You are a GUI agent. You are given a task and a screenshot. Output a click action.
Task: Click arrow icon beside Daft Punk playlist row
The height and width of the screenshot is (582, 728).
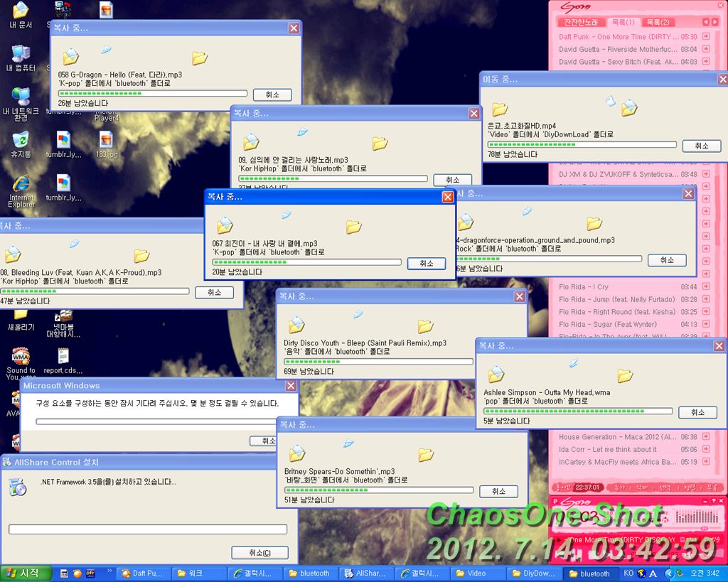coord(706,36)
